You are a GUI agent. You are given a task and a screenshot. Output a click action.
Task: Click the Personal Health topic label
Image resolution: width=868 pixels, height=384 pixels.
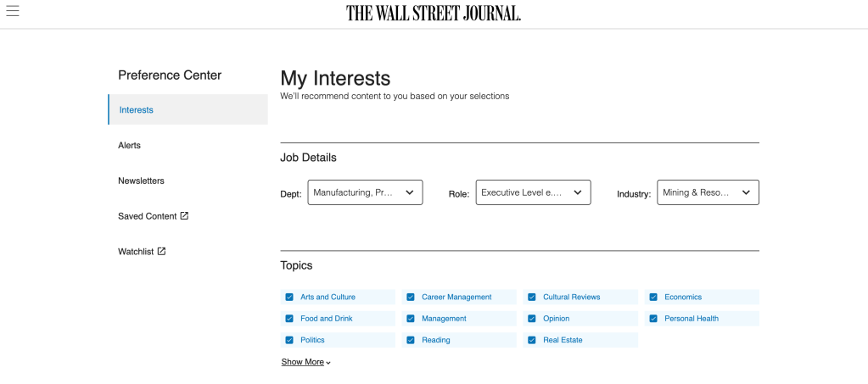692,319
